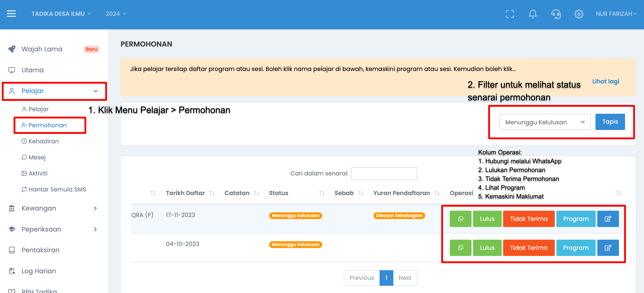
Task: Click the Previous pagination button
Action: coord(362,278)
